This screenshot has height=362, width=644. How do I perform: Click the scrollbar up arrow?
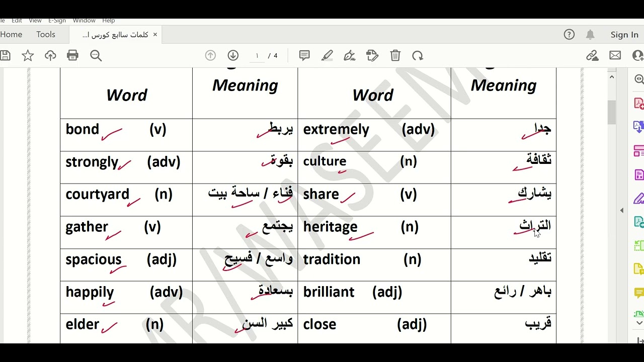(x=612, y=77)
